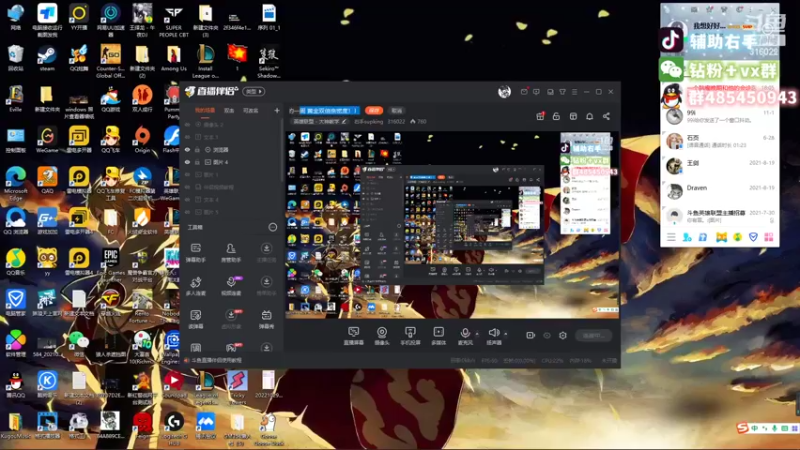This screenshot has width=800, height=450.
Task: Show the hidden 图片 1 layer
Action: [x=187, y=174]
